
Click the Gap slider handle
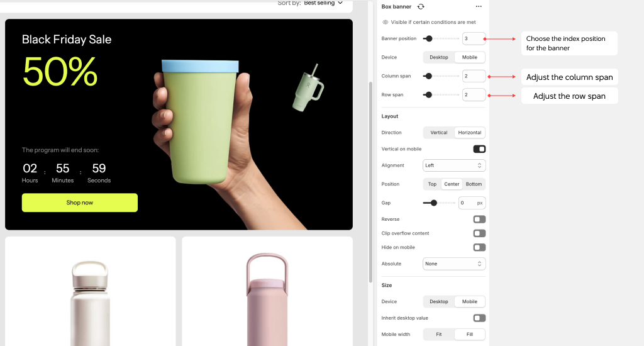click(x=433, y=203)
